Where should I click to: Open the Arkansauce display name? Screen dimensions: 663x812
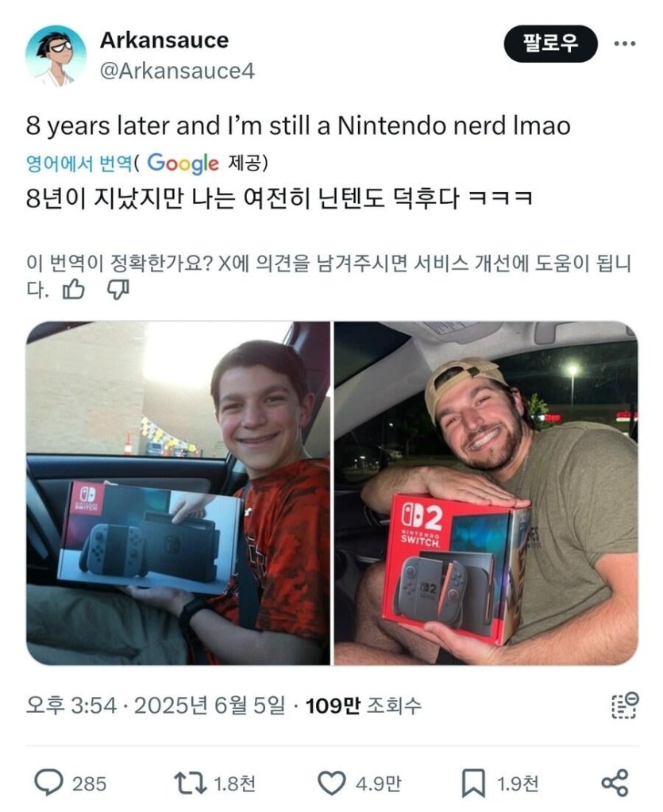click(x=164, y=40)
